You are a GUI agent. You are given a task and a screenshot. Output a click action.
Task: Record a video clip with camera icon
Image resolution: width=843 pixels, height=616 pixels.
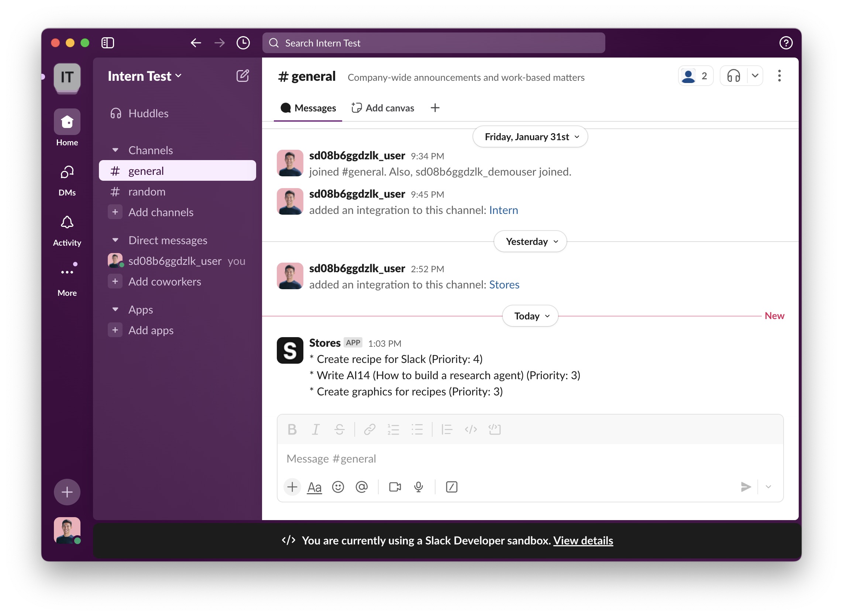coord(395,487)
